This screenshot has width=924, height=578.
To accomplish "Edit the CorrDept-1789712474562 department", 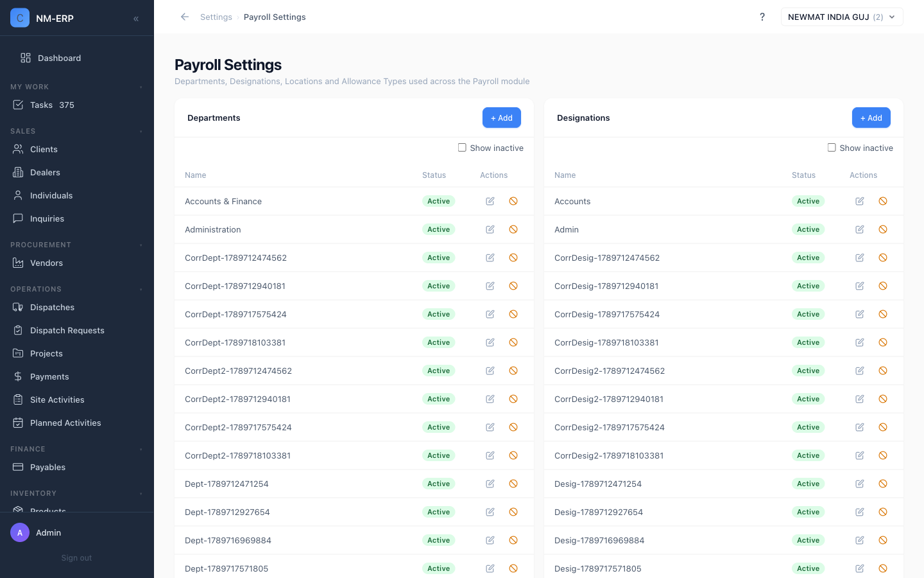I will click(x=490, y=258).
